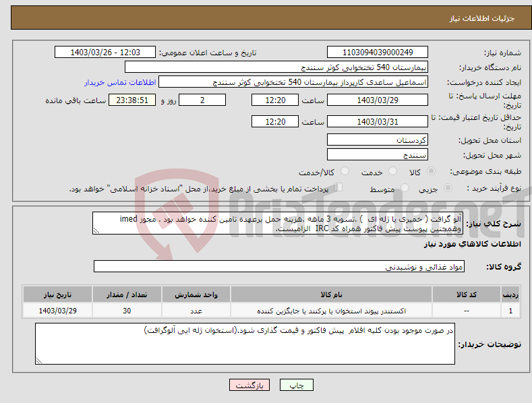Click the response deadline date 1403/03/29 field
The width and height of the screenshot is (532, 403).
point(378,100)
